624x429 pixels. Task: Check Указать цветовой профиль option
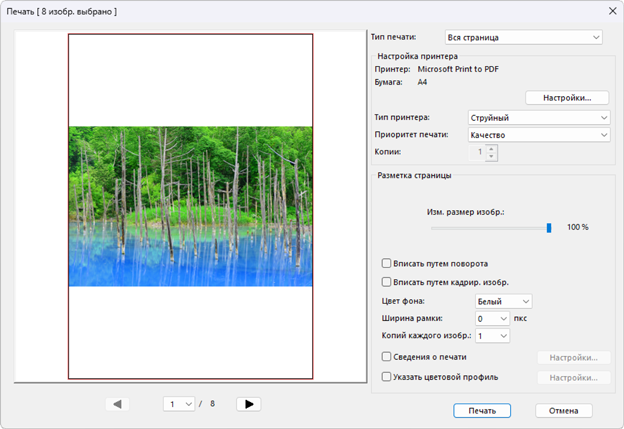[387, 377]
